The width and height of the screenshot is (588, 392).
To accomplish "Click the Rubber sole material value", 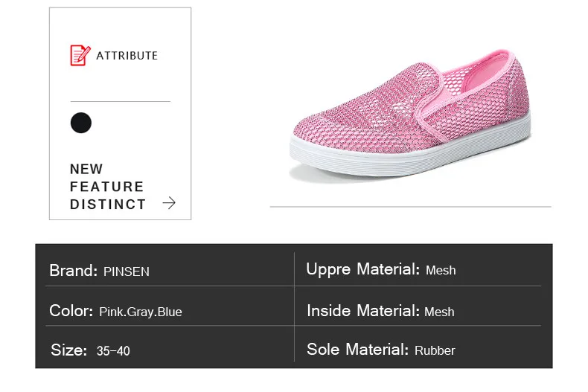I will coord(435,350).
